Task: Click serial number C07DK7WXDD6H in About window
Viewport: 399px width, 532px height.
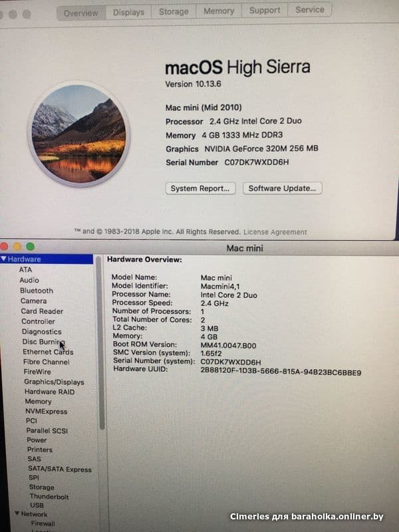Action: tap(257, 162)
